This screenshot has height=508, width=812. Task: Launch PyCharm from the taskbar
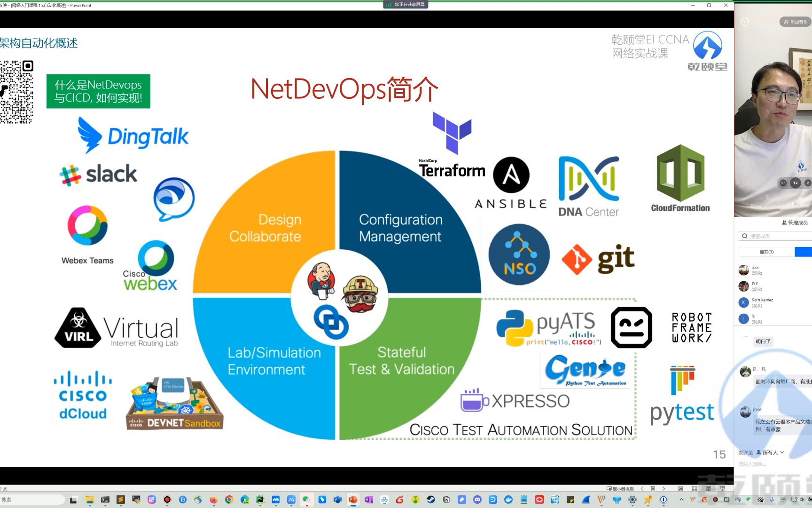tap(260, 500)
